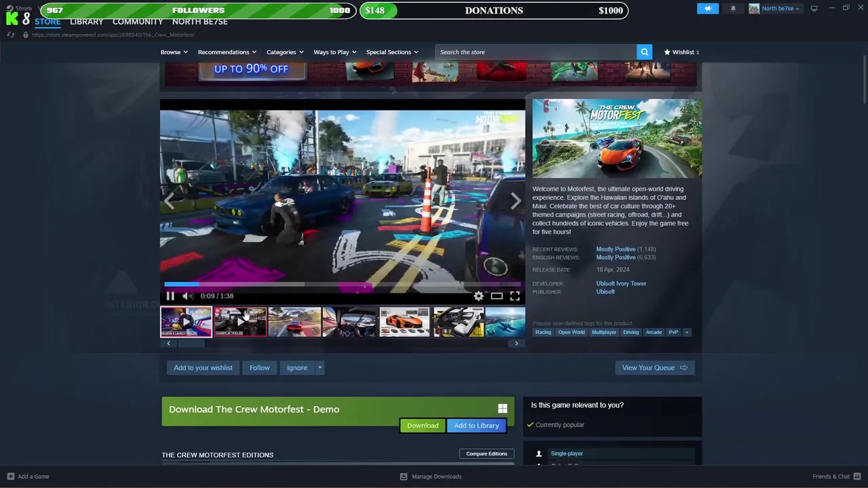This screenshot has width=868, height=488.
Task: Switch to the LIBRARY tab
Action: point(87,22)
